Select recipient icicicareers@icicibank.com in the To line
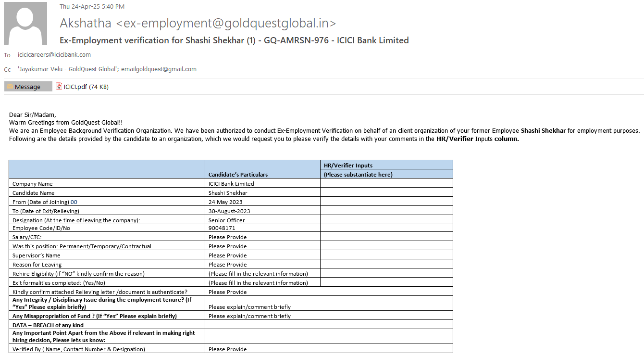The width and height of the screenshot is (644, 357). coord(54,55)
